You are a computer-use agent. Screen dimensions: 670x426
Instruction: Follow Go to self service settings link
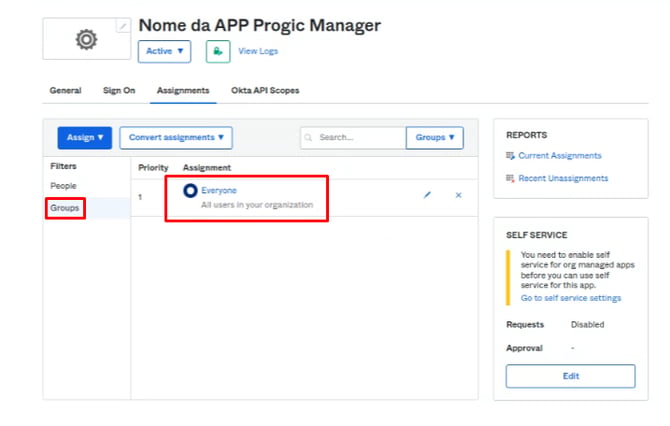(571, 298)
